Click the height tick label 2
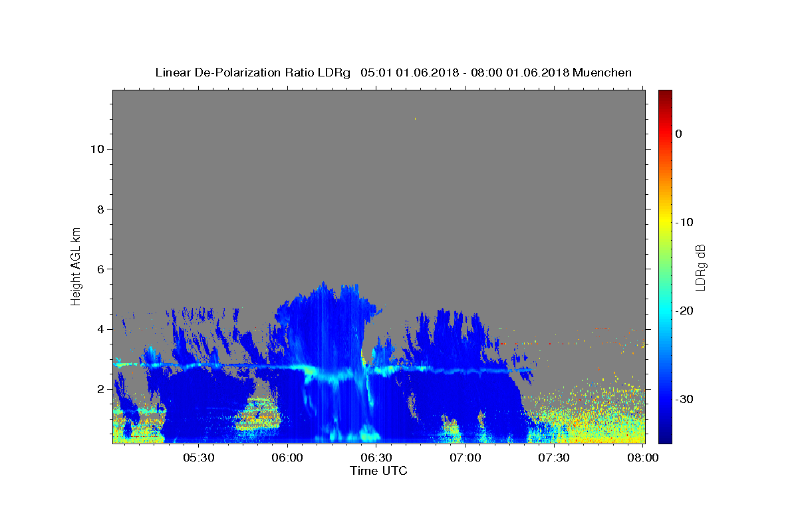The height and width of the screenshot is (532, 798). pos(99,389)
